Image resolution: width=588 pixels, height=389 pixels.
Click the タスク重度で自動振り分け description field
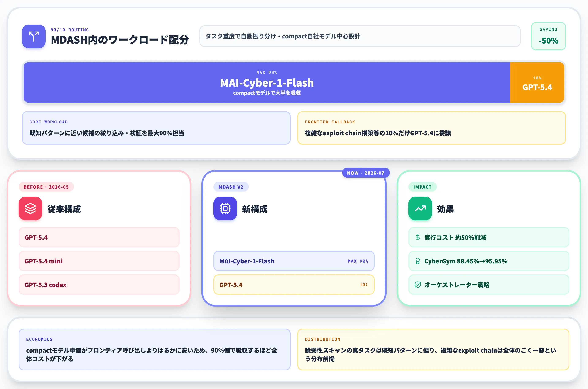click(x=360, y=36)
